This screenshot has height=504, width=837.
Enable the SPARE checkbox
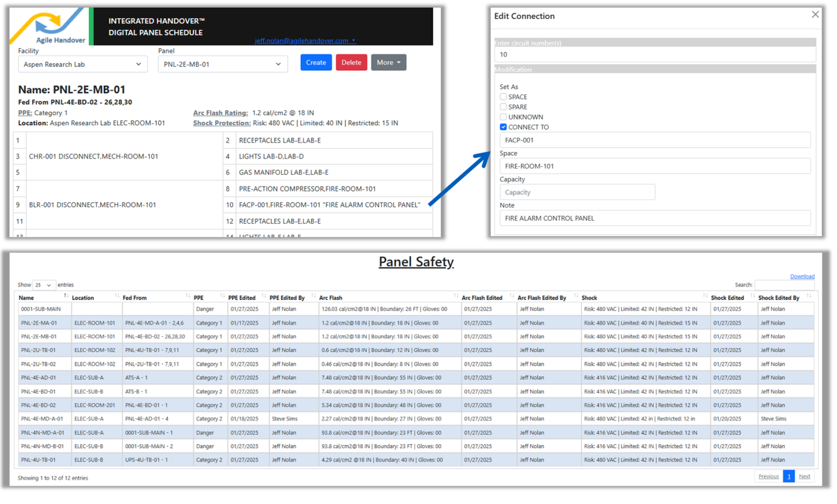[x=503, y=107]
